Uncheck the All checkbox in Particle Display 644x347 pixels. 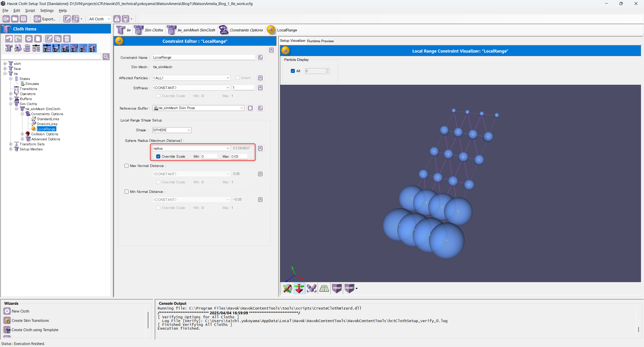293,71
